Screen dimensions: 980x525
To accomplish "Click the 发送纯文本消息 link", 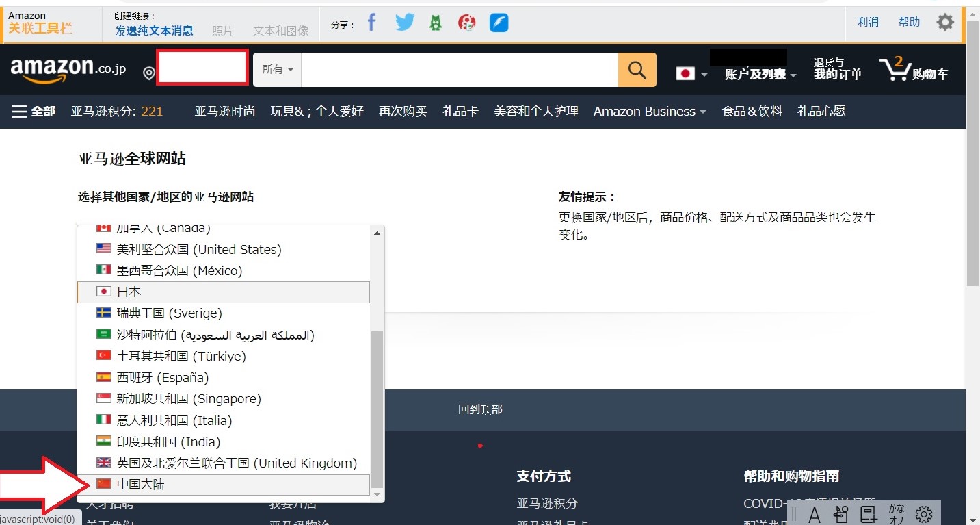I will click(154, 31).
